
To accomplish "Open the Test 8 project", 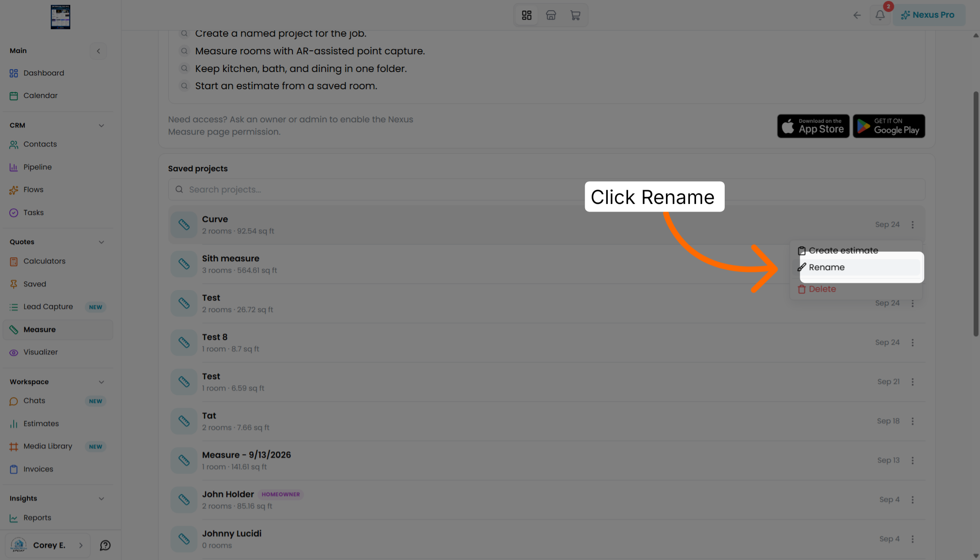I will click(x=546, y=342).
